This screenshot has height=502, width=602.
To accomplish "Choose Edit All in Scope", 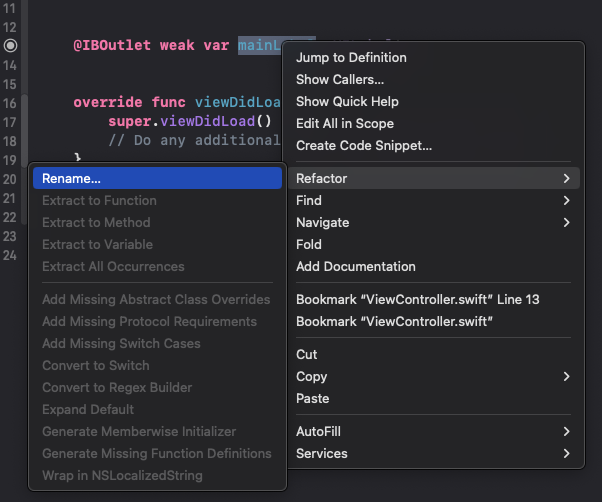I will click(x=345, y=124).
